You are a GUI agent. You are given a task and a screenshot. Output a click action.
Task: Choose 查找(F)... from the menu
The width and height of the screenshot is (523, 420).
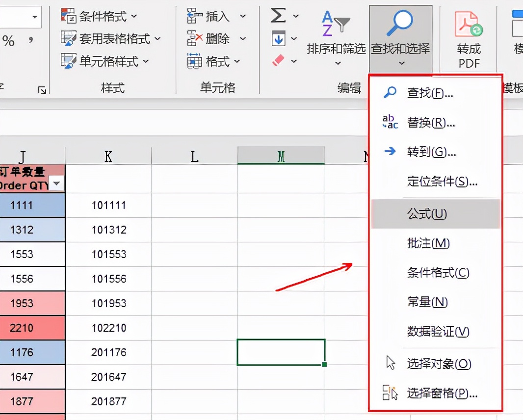pos(436,93)
